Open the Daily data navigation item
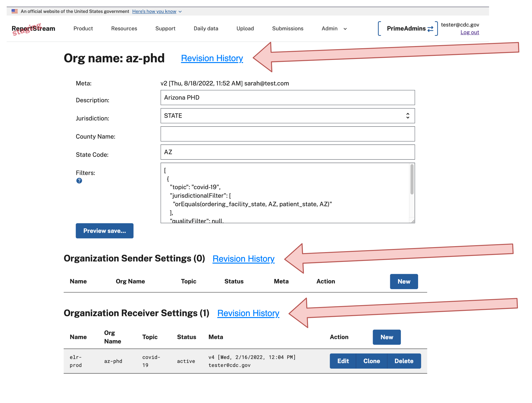The width and height of the screenshot is (532, 403). point(206,28)
